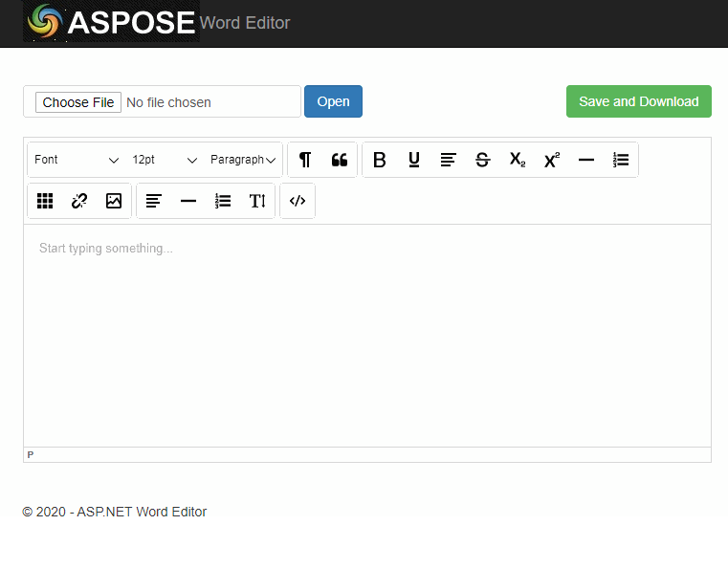
Task: Open the Font dropdown
Action: [77, 160]
